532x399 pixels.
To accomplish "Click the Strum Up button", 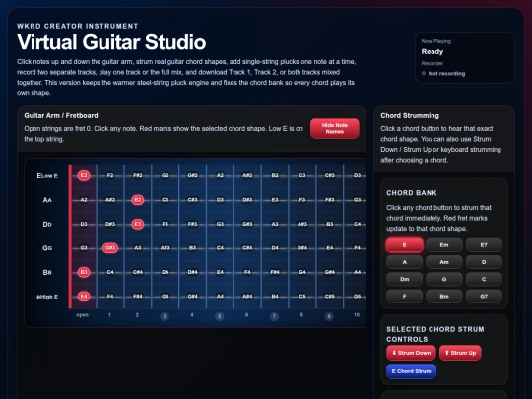I will point(460,353).
